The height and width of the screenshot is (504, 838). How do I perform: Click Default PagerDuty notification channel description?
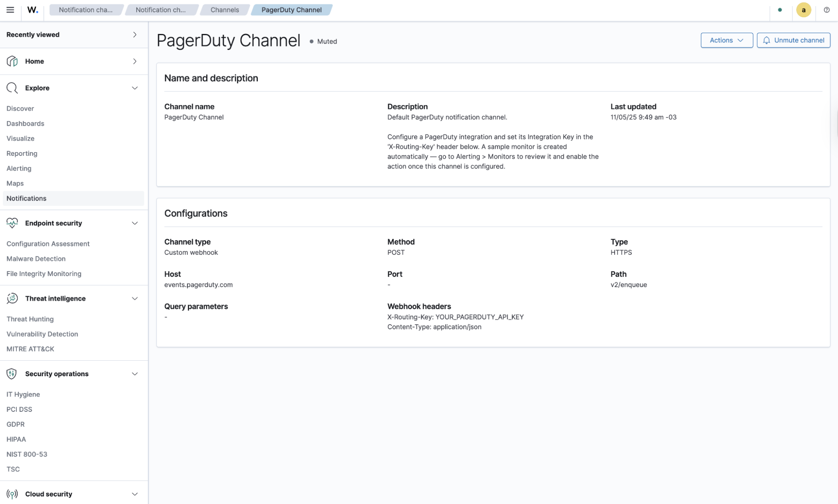(x=447, y=117)
